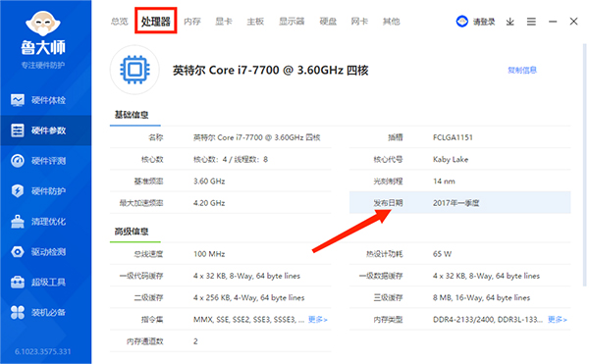Click the 请登录 login link
The width and height of the screenshot is (589, 364).
(x=484, y=23)
